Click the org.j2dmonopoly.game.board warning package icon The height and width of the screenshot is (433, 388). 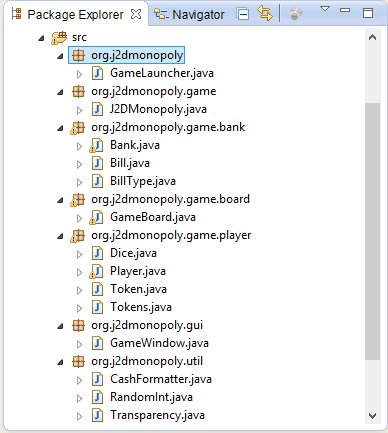coord(77,200)
